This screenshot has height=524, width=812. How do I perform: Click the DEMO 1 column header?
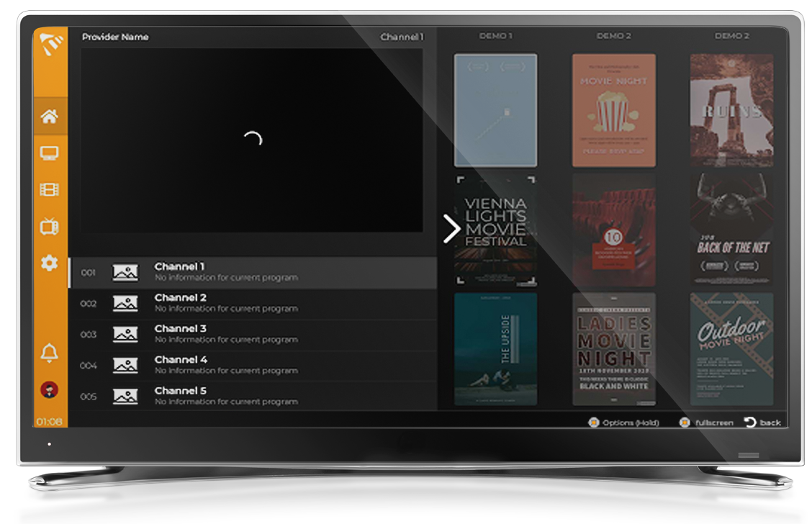[495, 36]
